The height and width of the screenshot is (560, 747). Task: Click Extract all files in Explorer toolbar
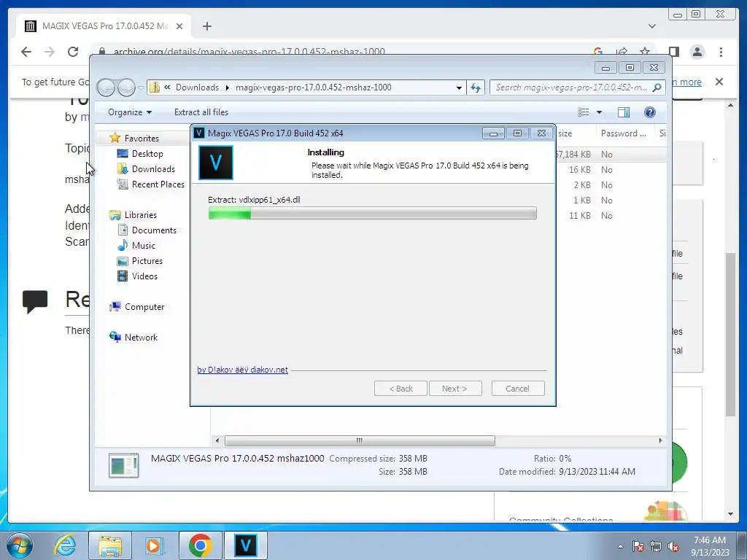[x=201, y=112]
